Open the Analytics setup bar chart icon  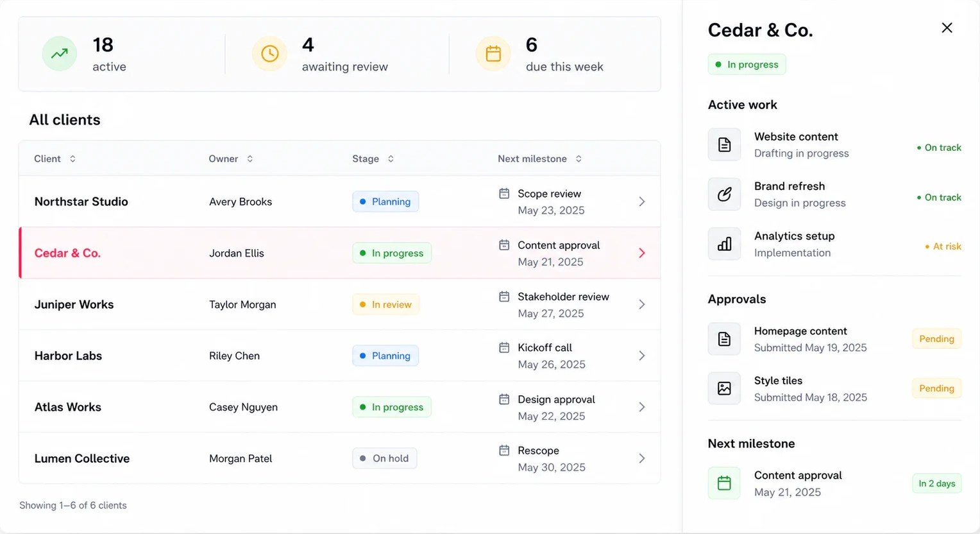(724, 244)
